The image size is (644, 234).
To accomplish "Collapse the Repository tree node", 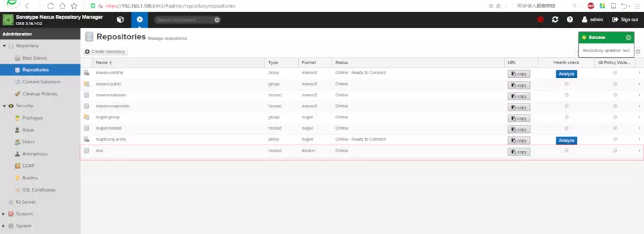I will coord(4,46).
